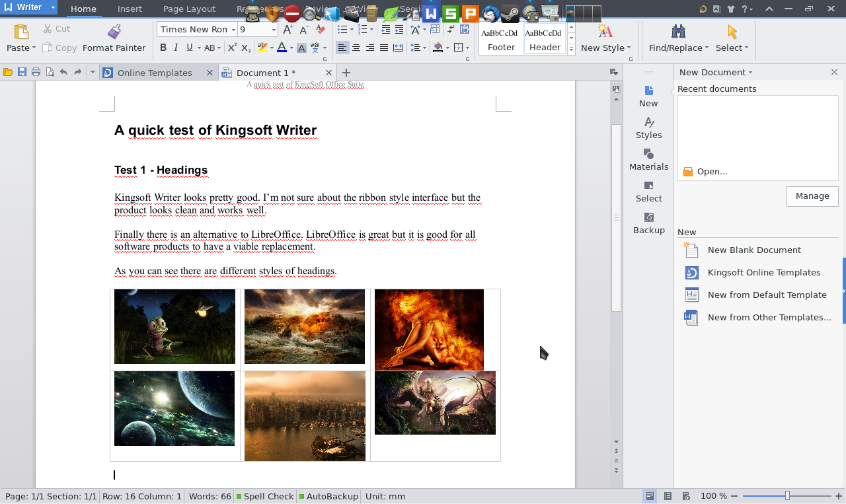Create a New Blank Document

[754, 250]
